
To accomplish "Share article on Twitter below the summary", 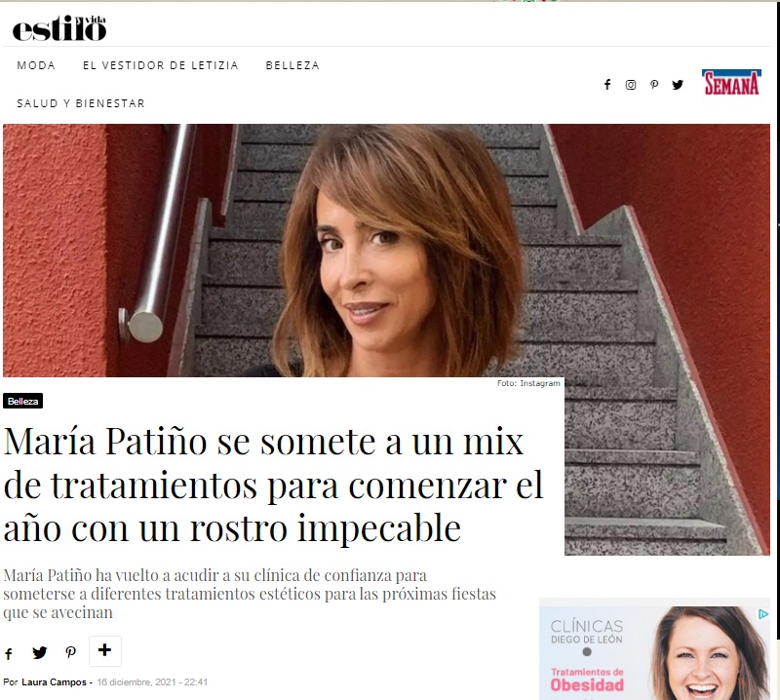I will [x=39, y=653].
